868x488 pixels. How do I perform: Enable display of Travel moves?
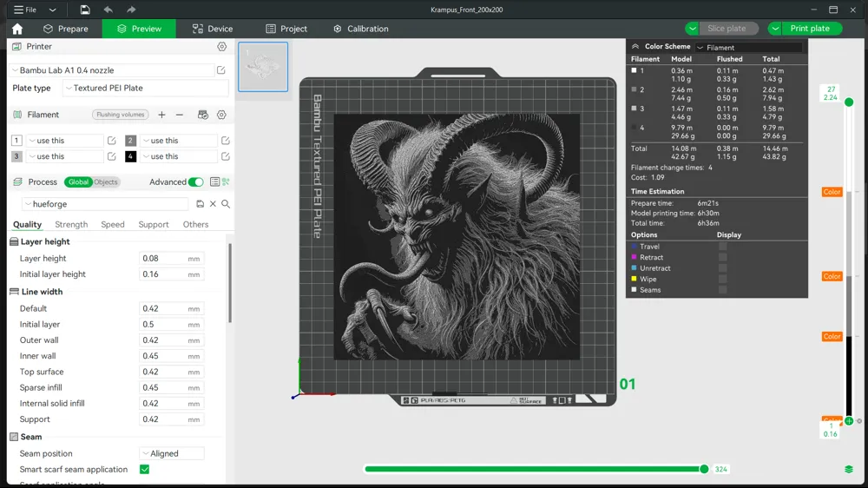point(722,247)
